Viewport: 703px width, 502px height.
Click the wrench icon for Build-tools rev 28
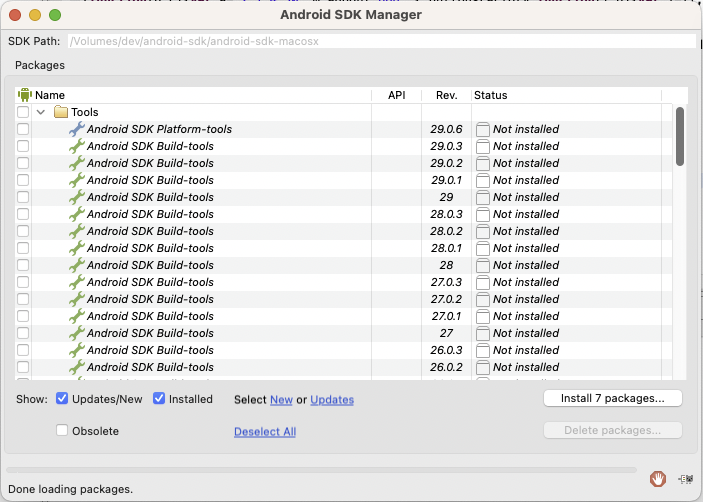(77, 265)
